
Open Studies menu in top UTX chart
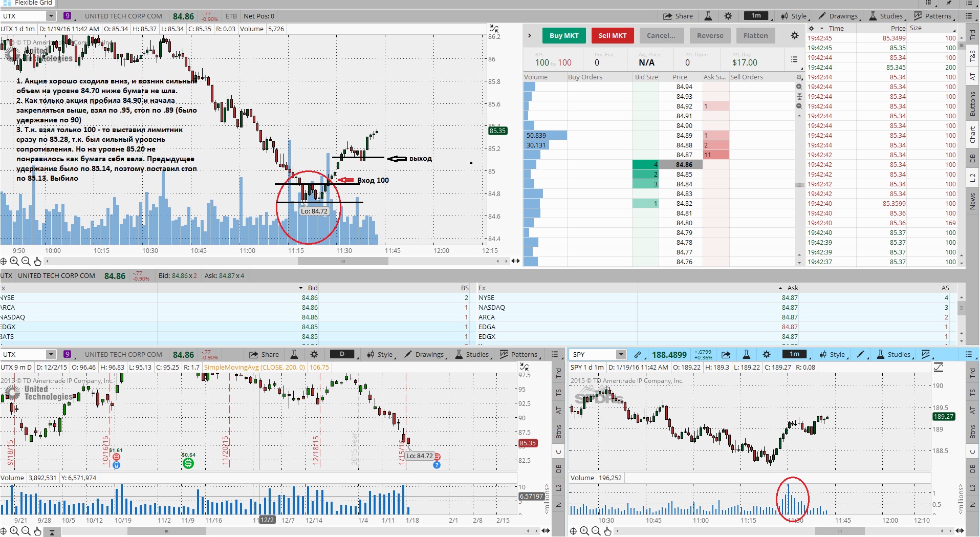coord(887,16)
